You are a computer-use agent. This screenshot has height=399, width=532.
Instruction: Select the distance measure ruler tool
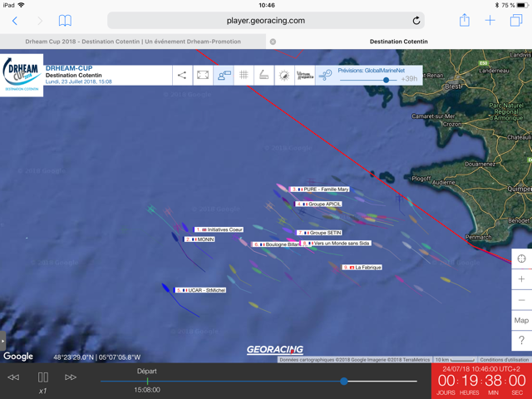[x=264, y=75]
